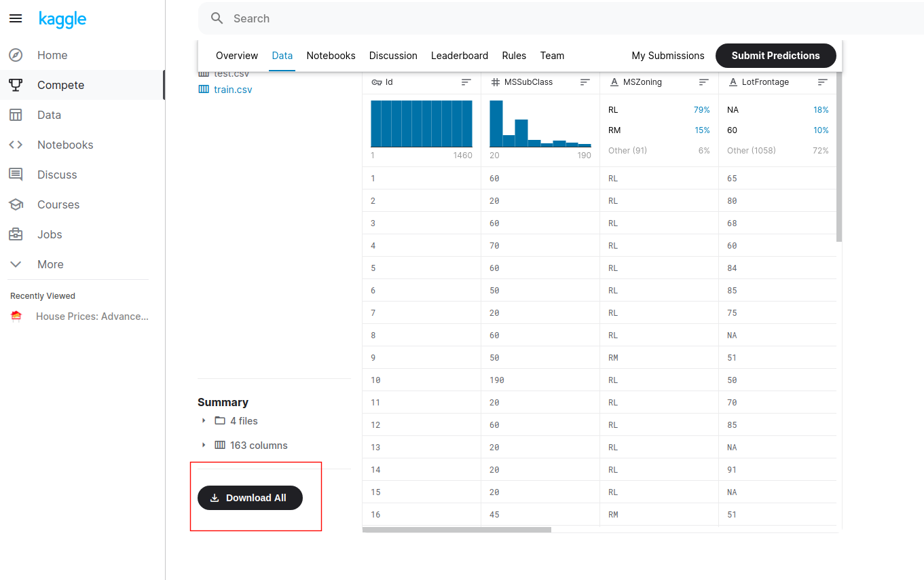Click the horizontal table scrollbar
Viewport: 924px width, 580px height.
coord(457,530)
